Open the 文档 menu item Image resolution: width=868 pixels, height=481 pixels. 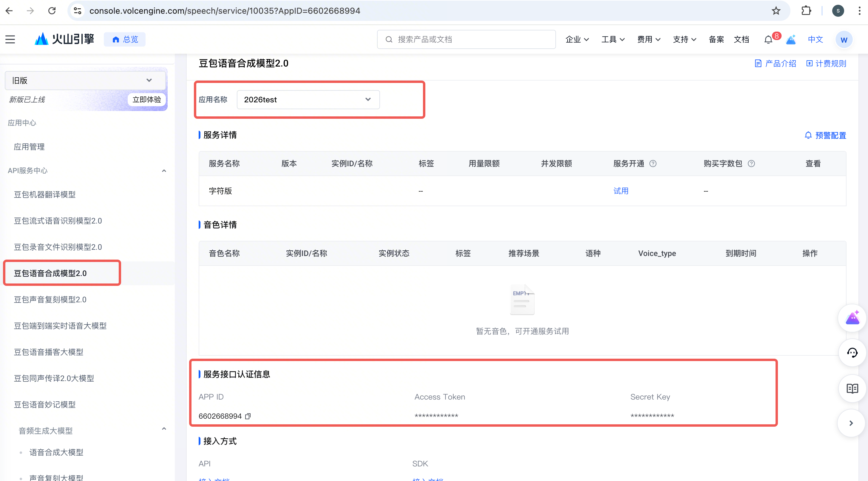coord(741,39)
